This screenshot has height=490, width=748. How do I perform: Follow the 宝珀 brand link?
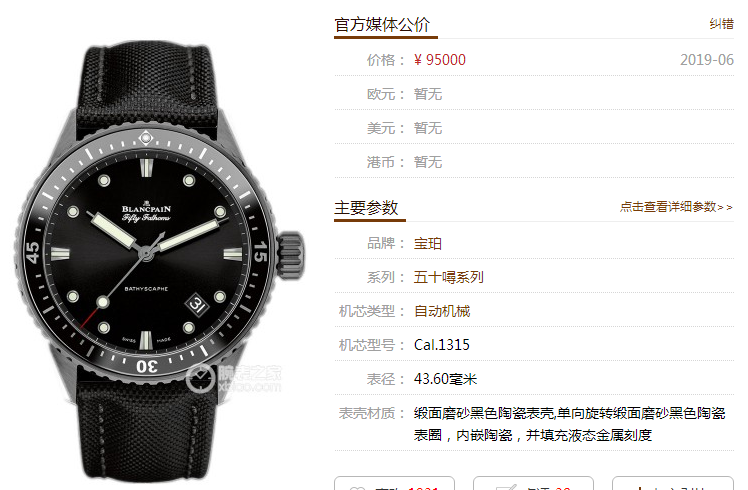pyautogui.click(x=427, y=243)
